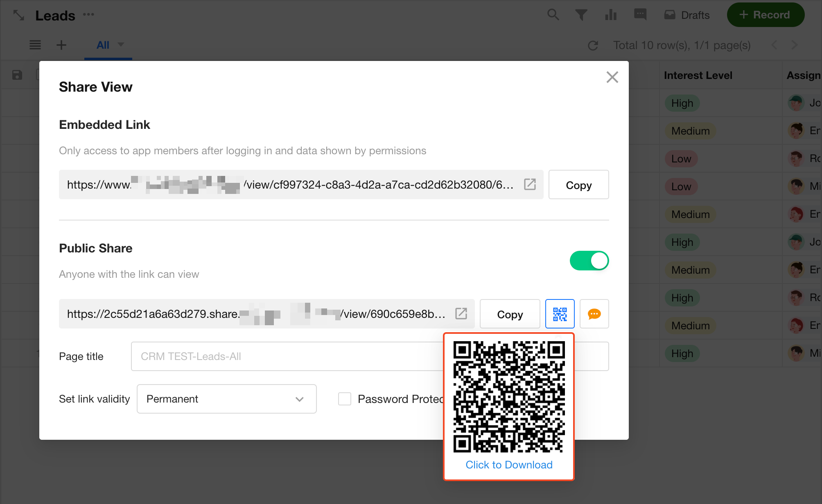Expand the All view dropdown arrow
The image size is (822, 504).
pos(121,45)
